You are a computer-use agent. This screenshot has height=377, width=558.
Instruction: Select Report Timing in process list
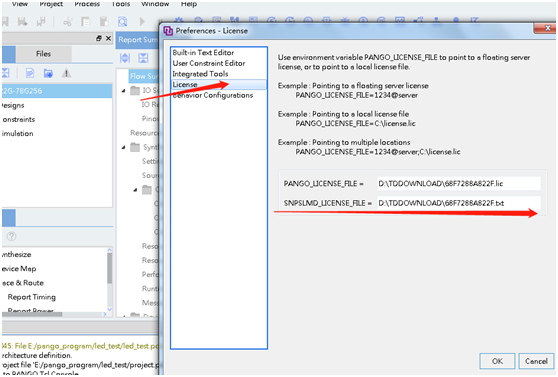[x=32, y=297]
